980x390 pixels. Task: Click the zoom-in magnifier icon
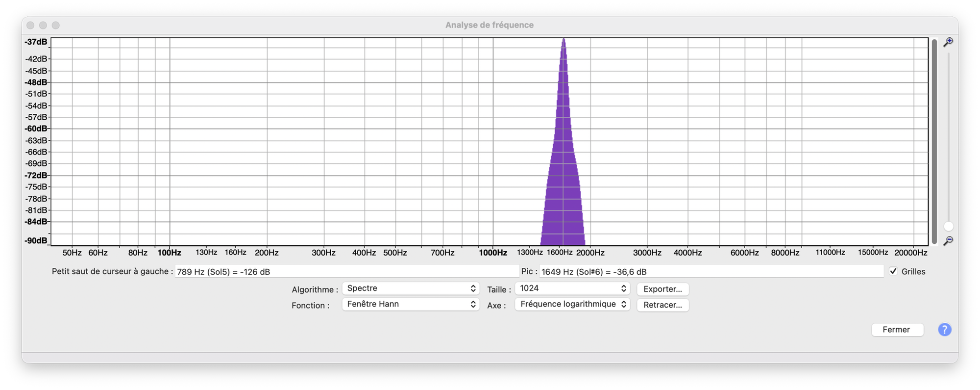point(948,42)
